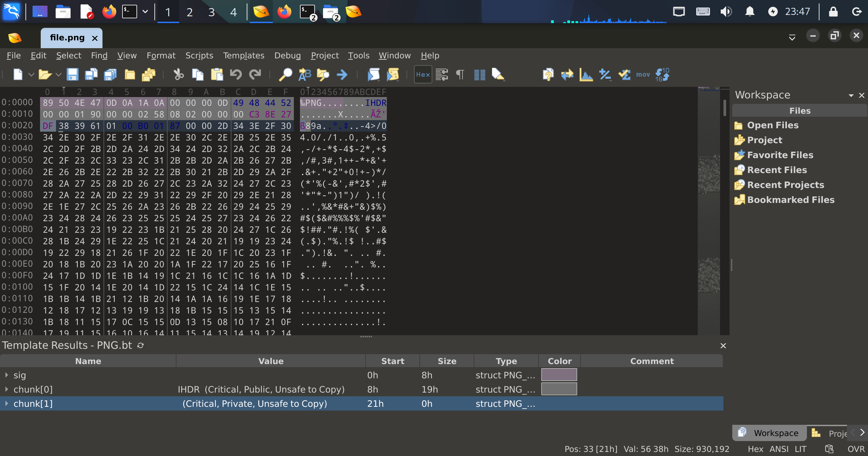Click the Save file toolbar icon

pos(72,74)
